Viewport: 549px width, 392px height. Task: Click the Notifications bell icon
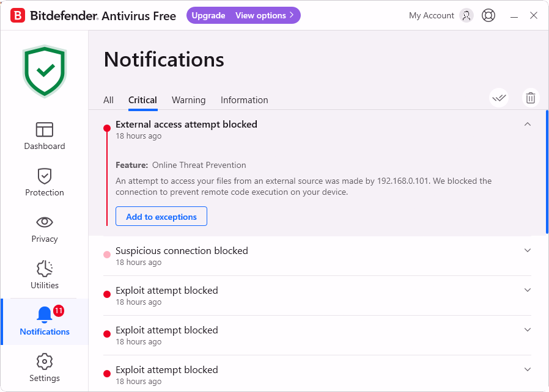(x=45, y=314)
